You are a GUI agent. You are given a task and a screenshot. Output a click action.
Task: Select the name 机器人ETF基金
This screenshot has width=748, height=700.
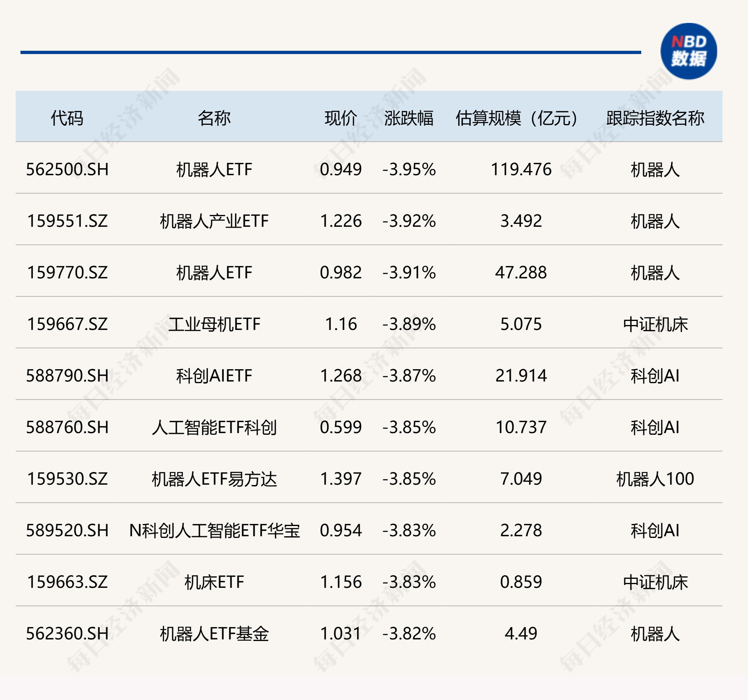coord(214,634)
